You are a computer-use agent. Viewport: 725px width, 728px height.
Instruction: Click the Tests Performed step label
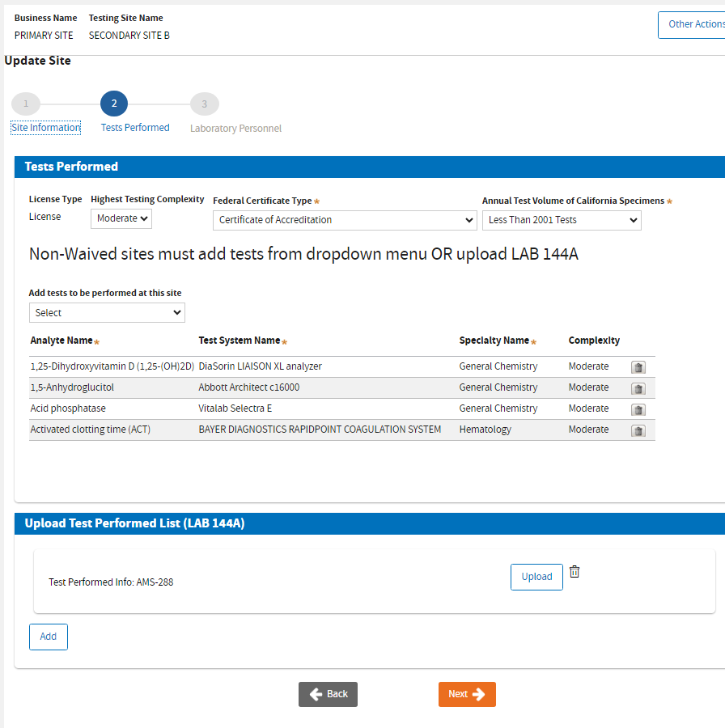click(135, 128)
